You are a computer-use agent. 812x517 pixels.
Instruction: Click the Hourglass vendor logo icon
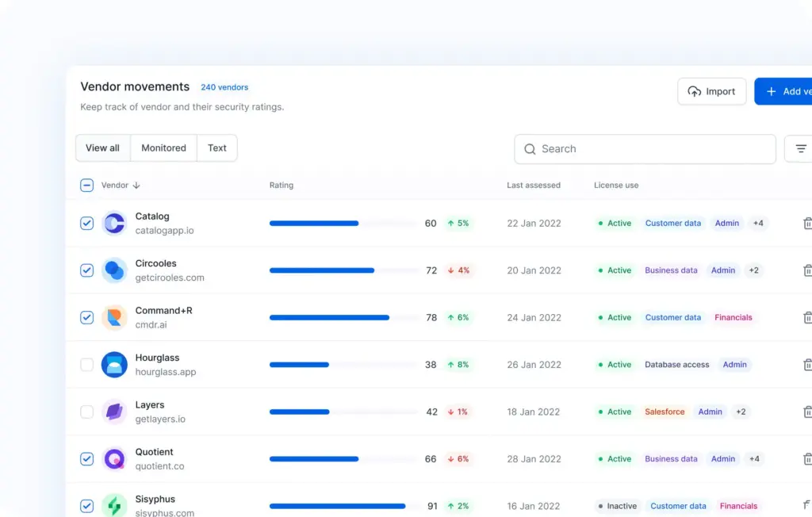(x=114, y=365)
